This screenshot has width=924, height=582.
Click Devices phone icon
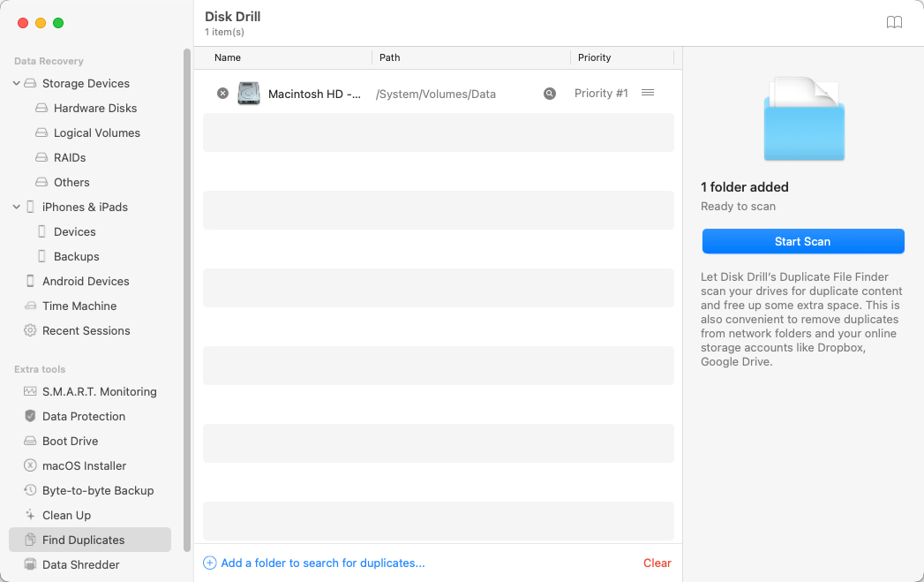coord(41,231)
